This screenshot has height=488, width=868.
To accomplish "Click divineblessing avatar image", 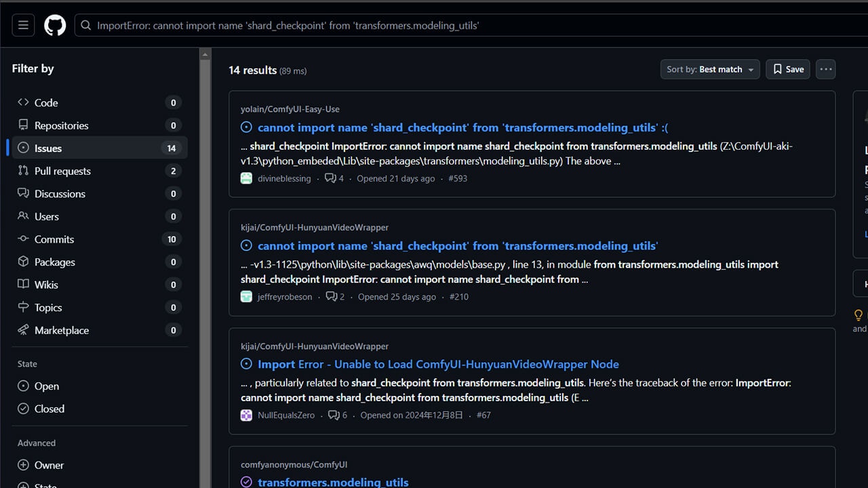I will [x=246, y=178].
